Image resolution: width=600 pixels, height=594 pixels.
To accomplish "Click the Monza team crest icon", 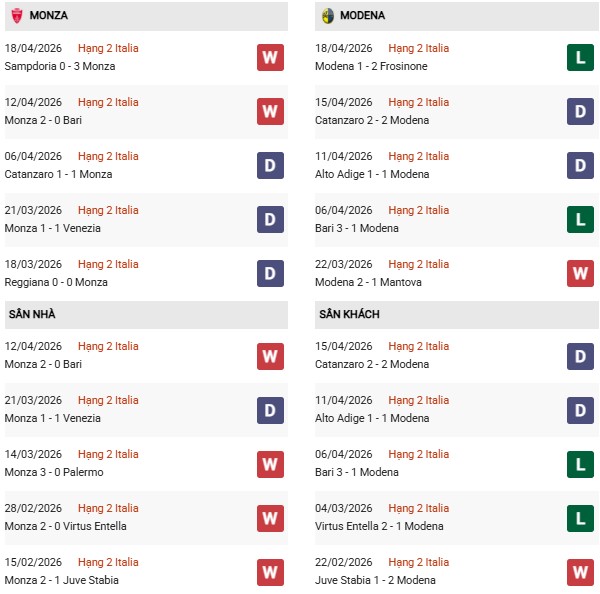I will point(16,16).
